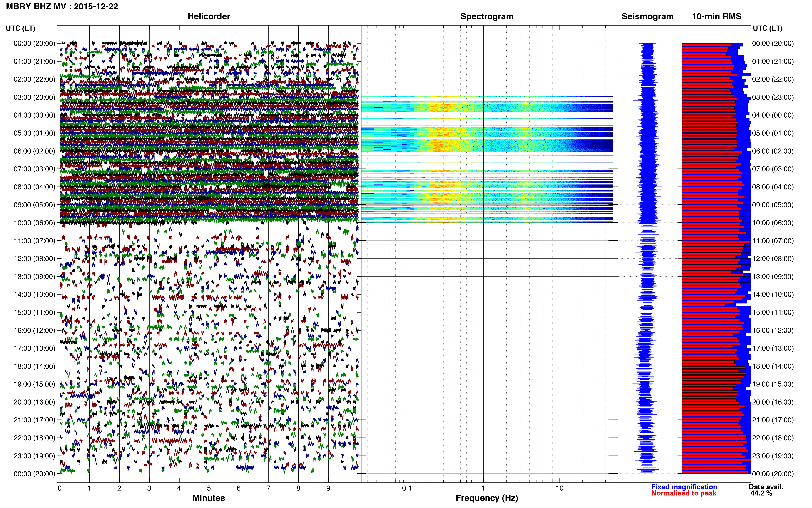Click 20:00 (16:00) on the RMS time axis
The image size is (812, 508).
pyautogui.click(x=773, y=402)
